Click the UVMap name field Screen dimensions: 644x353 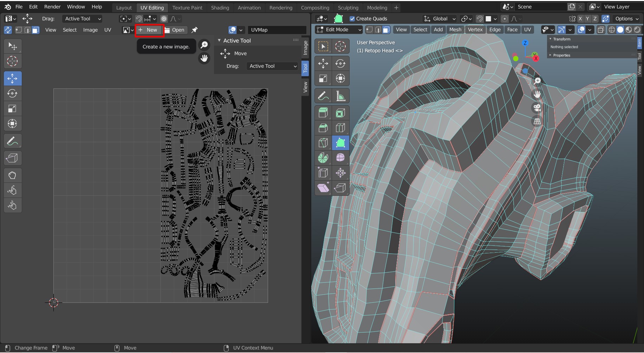[277, 30]
